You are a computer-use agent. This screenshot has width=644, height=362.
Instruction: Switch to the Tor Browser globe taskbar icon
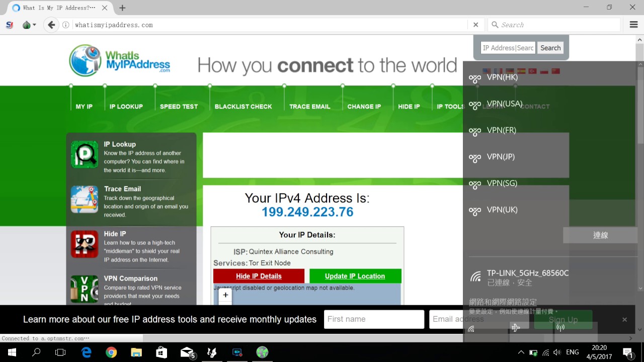tap(262, 352)
